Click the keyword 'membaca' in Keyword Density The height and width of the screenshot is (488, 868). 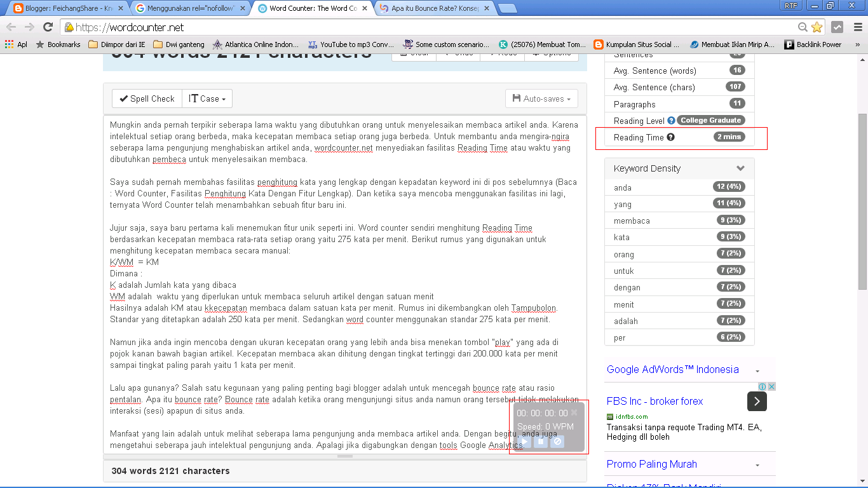[632, 220]
